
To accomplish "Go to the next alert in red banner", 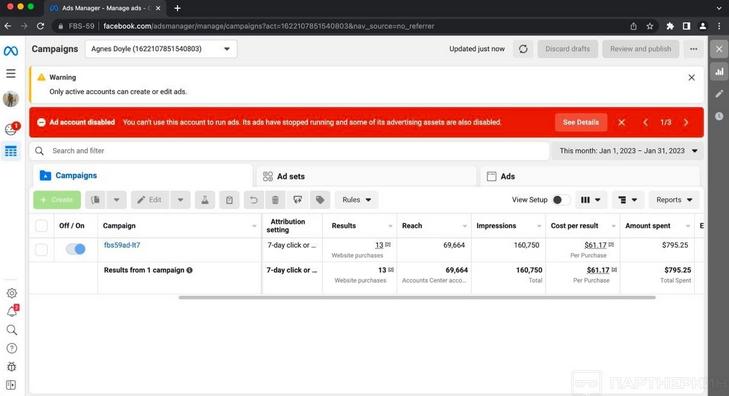I will pos(686,122).
